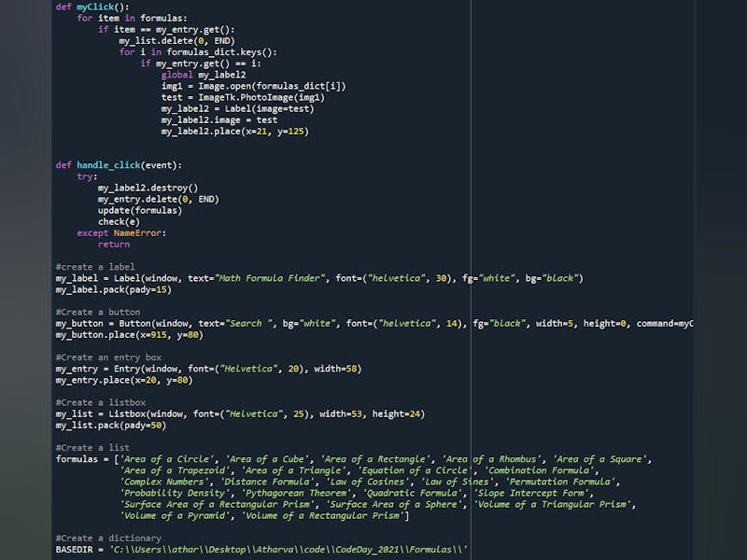This screenshot has height=560, width=747.
Task: Click the 'Surface Area of a Sphere' string
Action: pyautogui.click(x=393, y=505)
